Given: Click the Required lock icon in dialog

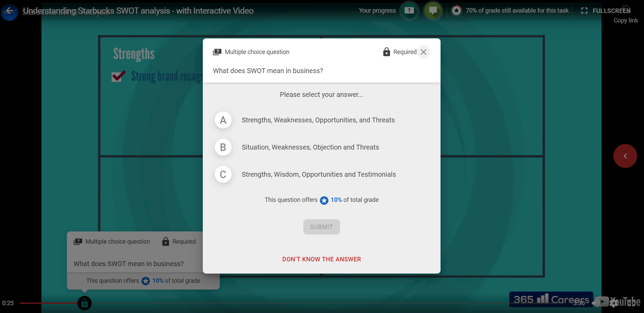Looking at the screenshot, I should [x=387, y=52].
